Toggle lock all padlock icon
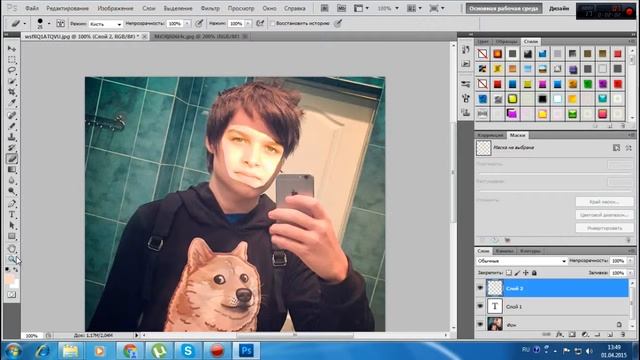 534,273
